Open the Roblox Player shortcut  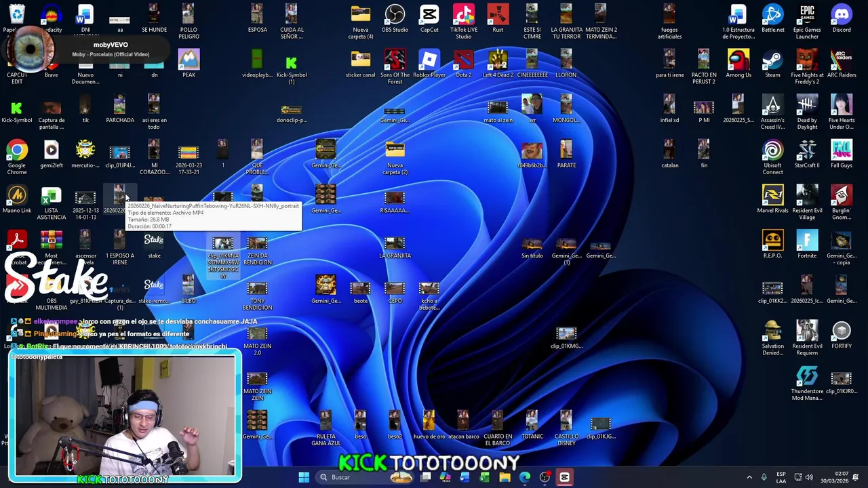(x=429, y=64)
